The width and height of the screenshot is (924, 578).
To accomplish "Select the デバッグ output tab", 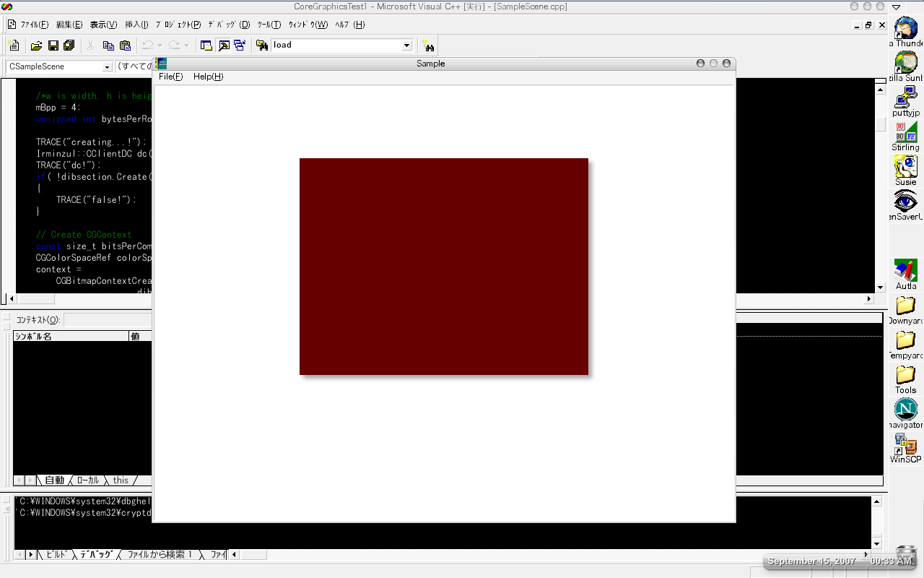I will tap(96, 555).
